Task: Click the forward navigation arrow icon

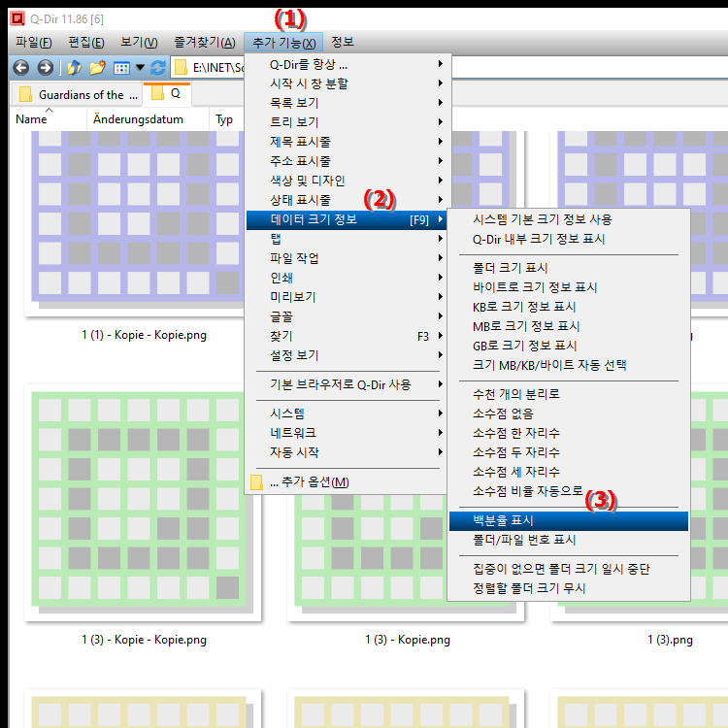Action: [x=45, y=68]
